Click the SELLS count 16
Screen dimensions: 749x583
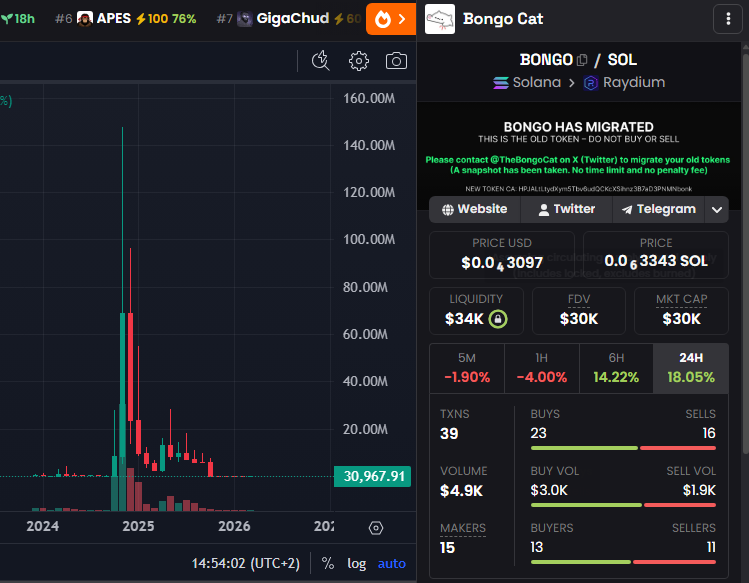[709, 433]
